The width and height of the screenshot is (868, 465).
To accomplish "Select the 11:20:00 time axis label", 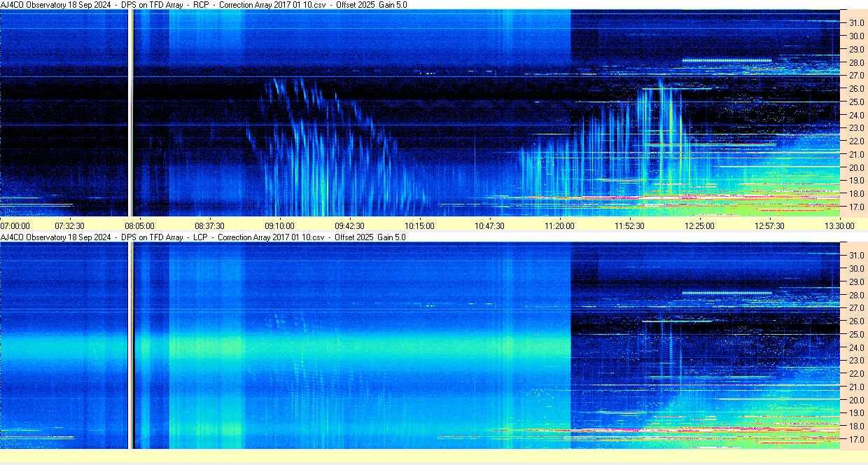I will coord(559,225).
